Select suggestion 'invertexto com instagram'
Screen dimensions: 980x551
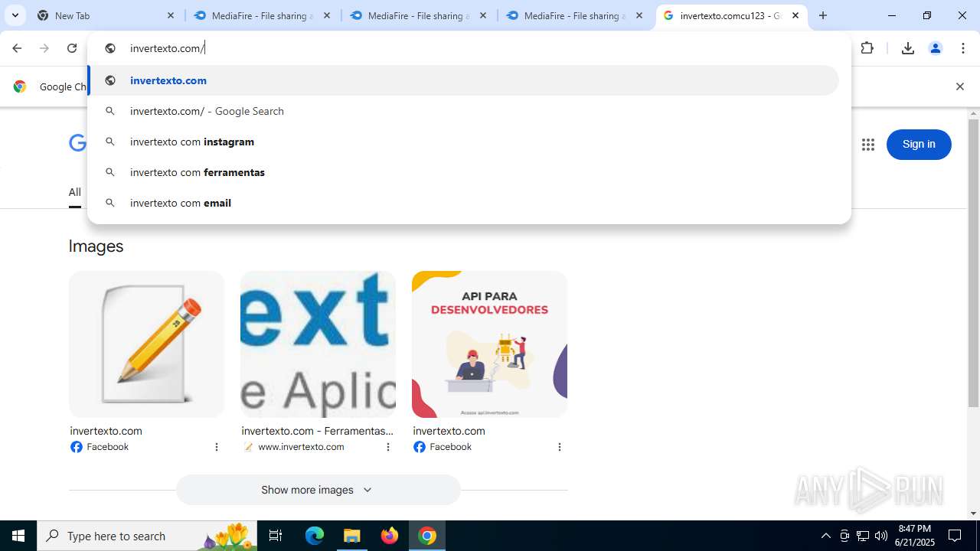tap(463, 142)
